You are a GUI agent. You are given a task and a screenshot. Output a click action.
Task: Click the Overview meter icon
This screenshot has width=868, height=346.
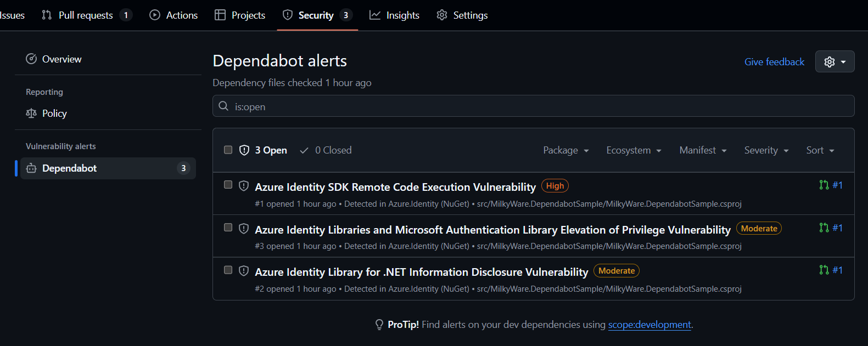tap(31, 59)
